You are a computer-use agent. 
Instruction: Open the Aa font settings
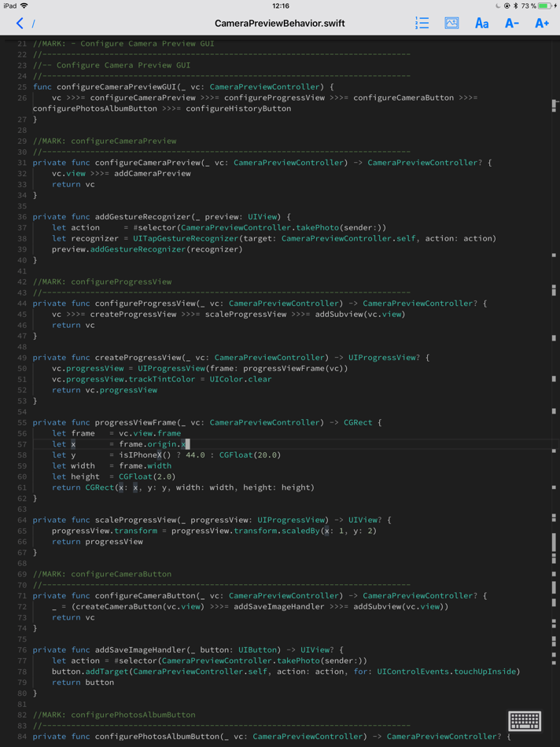(x=481, y=23)
